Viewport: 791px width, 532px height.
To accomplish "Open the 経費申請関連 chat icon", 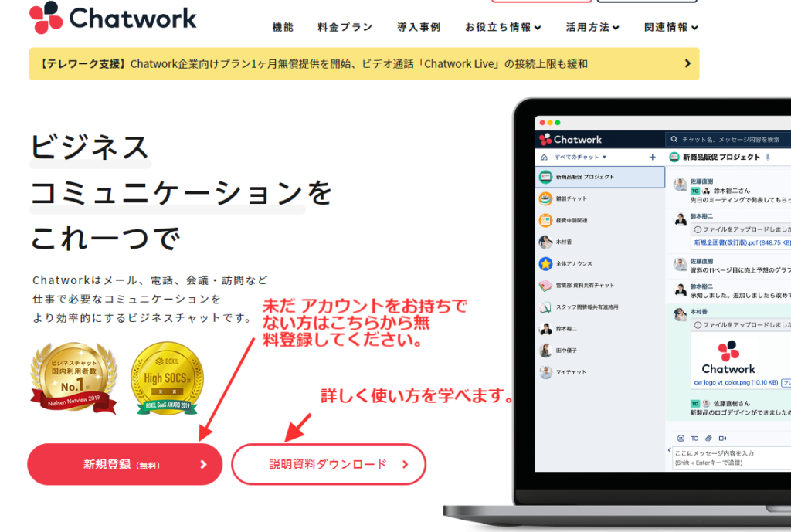I will pyautogui.click(x=545, y=220).
